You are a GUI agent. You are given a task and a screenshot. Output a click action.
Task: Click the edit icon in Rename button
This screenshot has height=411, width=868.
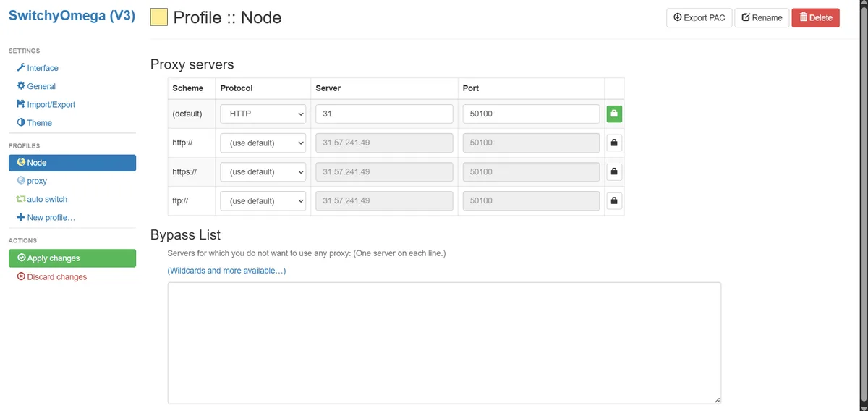[746, 17]
